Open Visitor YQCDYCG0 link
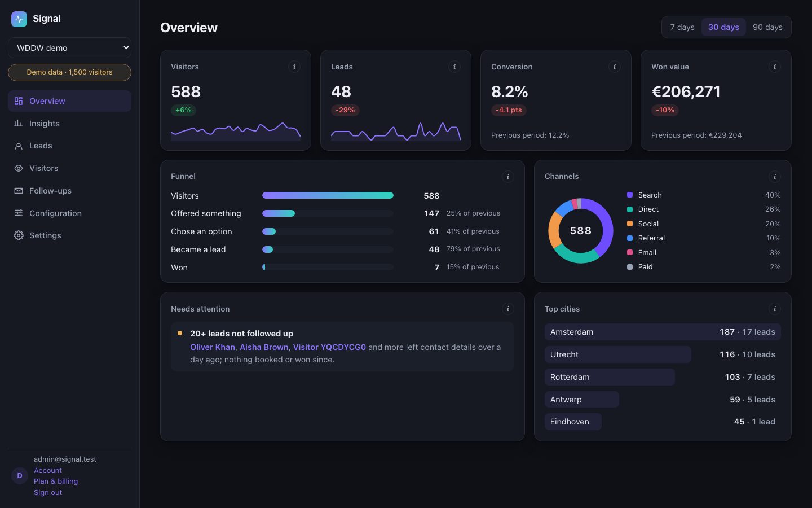This screenshot has width=812, height=508. tap(329, 347)
